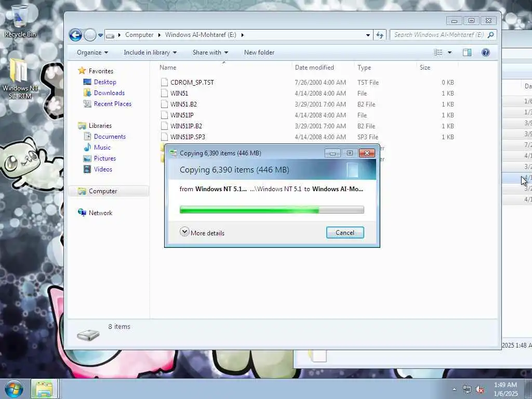The image size is (532, 399).
Task: Select the WIN51IP file
Action: (x=182, y=115)
